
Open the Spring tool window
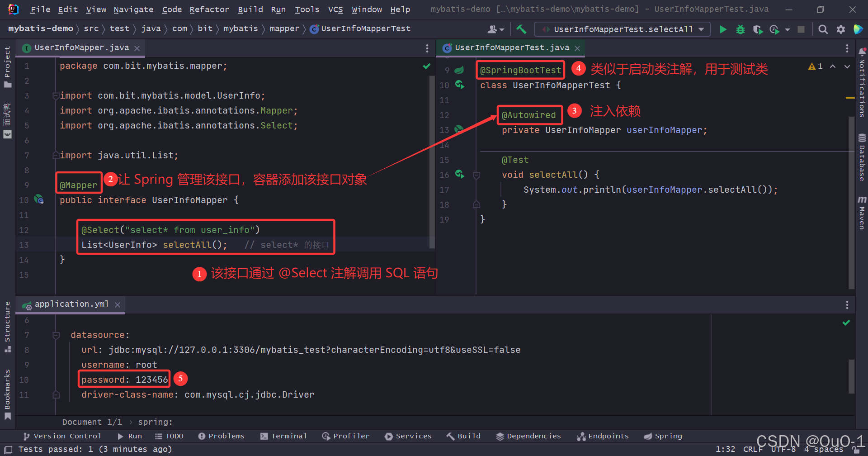coord(663,436)
